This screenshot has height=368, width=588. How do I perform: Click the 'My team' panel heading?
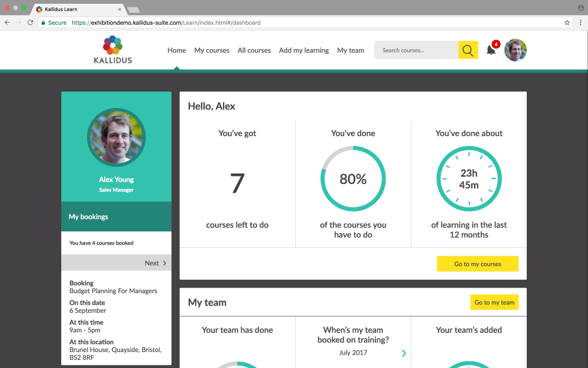click(207, 302)
